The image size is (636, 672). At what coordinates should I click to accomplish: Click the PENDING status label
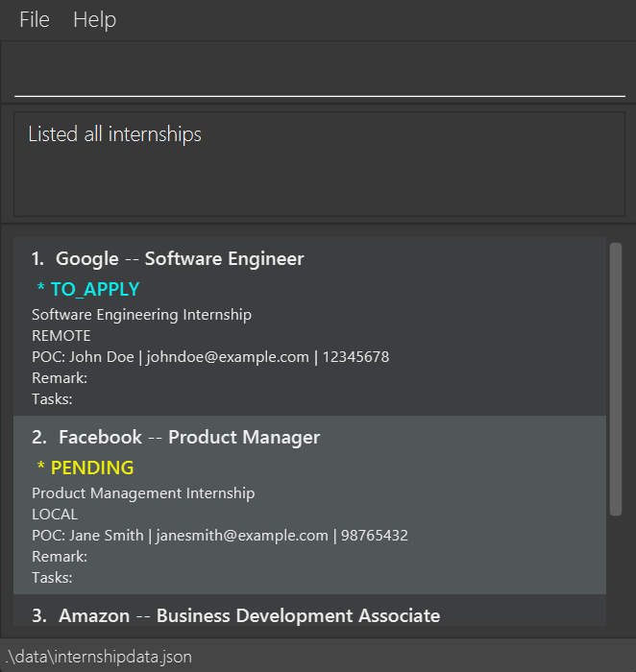coord(86,468)
